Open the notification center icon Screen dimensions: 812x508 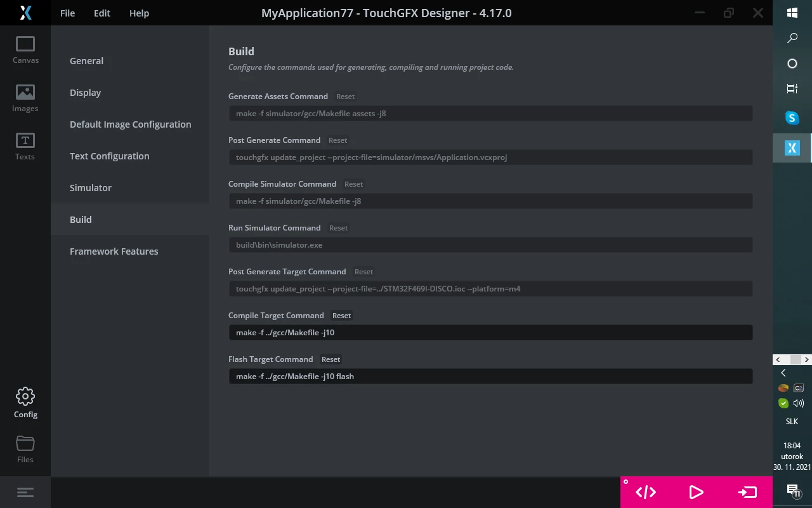[792, 490]
